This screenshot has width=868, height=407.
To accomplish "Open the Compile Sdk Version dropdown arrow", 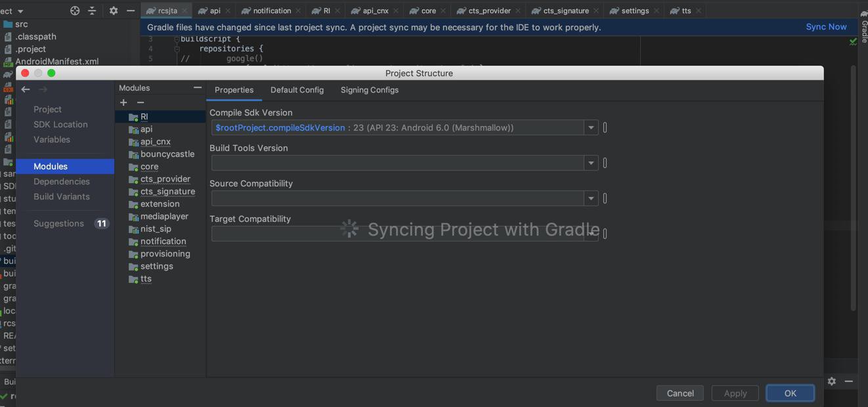I will 591,127.
